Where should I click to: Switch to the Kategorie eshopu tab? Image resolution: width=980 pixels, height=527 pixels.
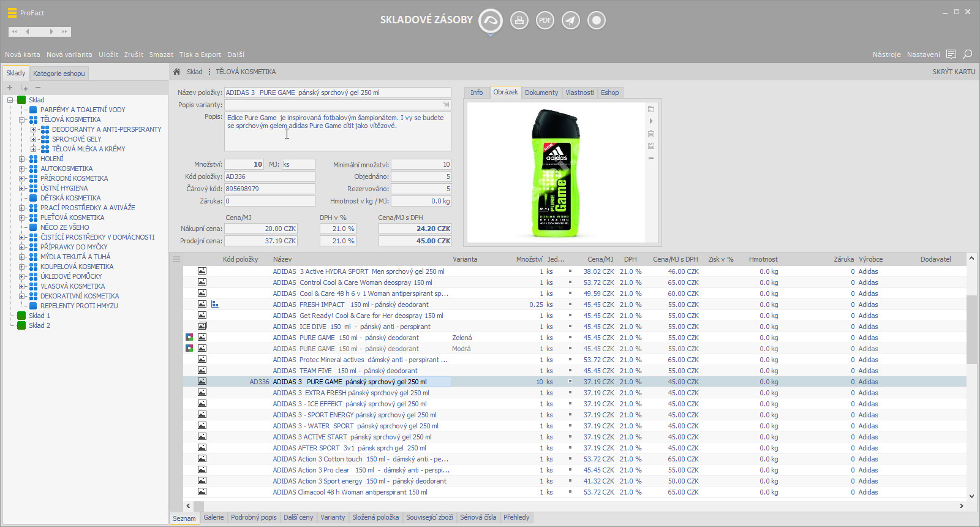click(x=59, y=74)
